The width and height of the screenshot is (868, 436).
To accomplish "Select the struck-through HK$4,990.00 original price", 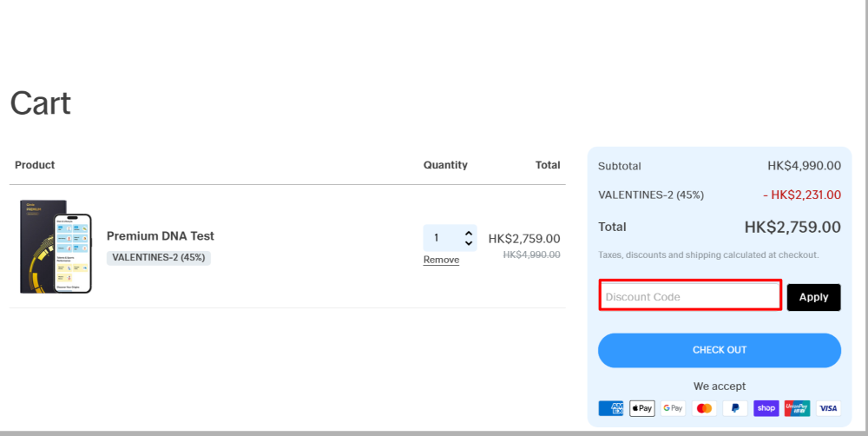I will click(x=531, y=254).
